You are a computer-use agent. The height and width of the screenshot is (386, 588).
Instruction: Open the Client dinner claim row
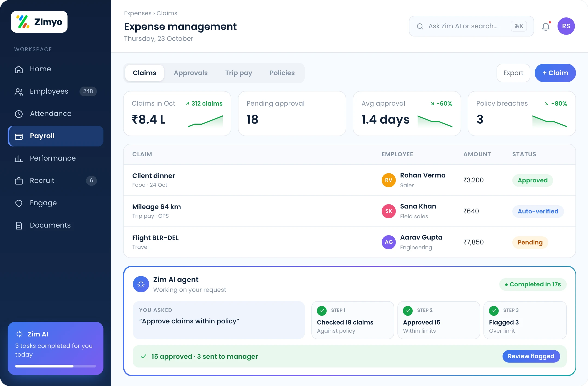pyautogui.click(x=350, y=180)
